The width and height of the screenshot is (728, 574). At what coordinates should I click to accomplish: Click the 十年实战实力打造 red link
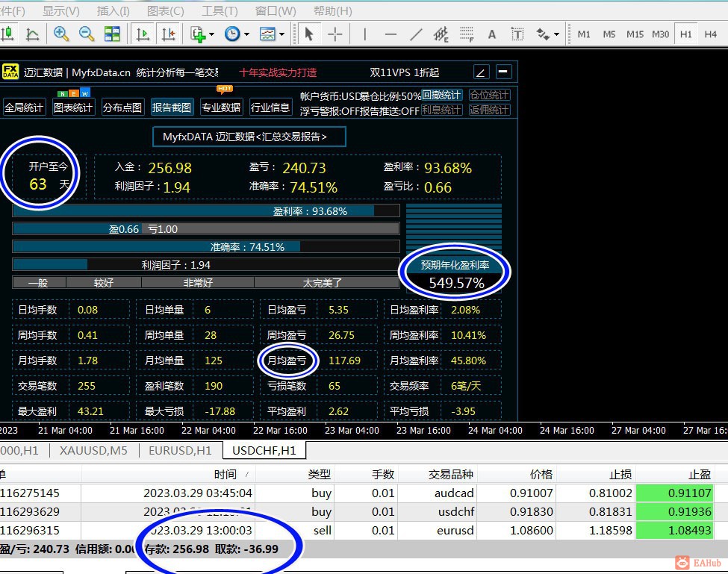click(278, 72)
